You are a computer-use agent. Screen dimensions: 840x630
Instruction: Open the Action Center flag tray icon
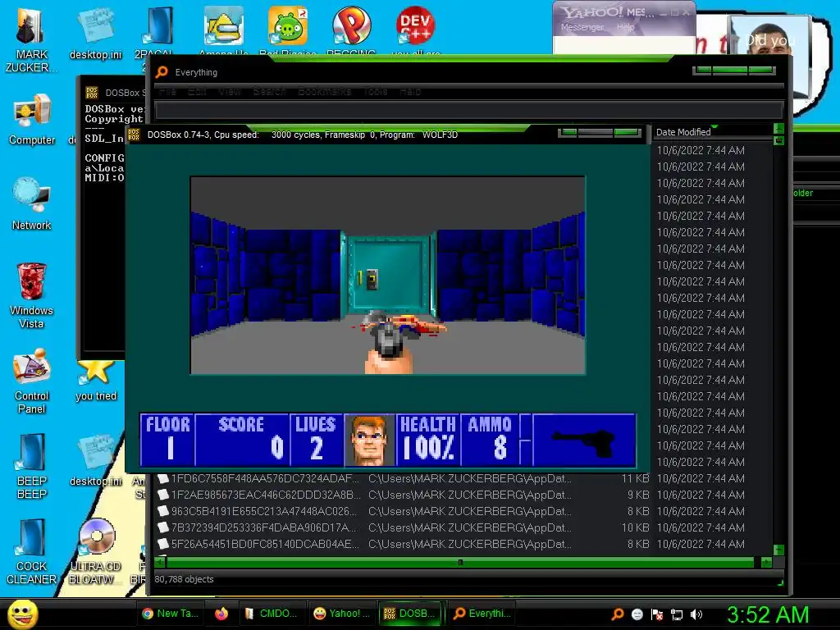657,614
